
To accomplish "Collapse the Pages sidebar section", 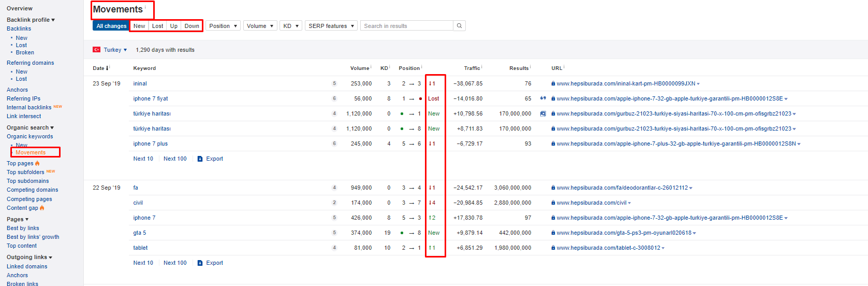I will pyautogui.click(x=18, y=219).
